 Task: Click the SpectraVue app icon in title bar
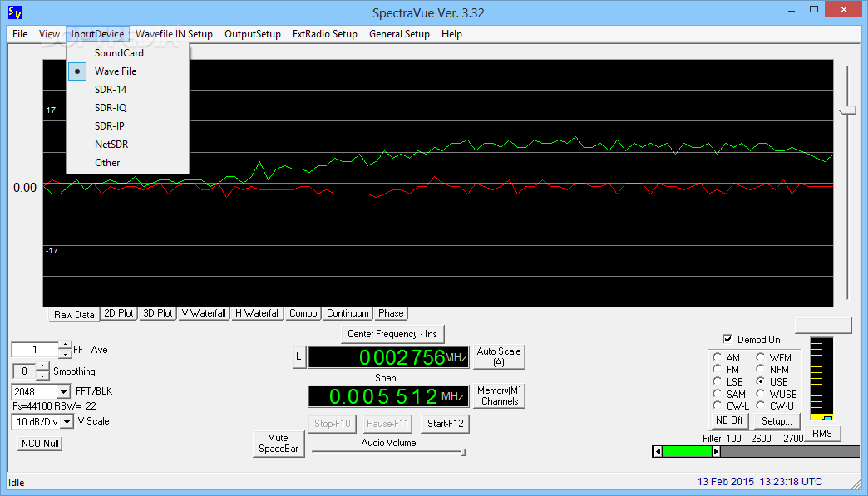tap(15, 12)
